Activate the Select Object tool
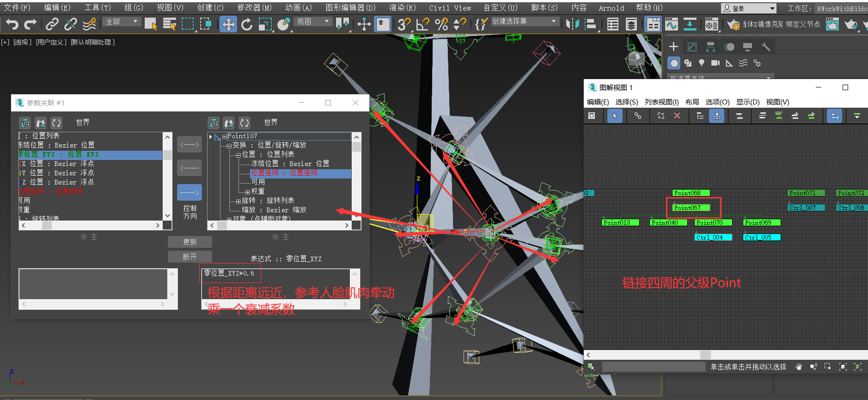Image resolution: width=868 pixels, height=400 pixels. tap(151, 24)
